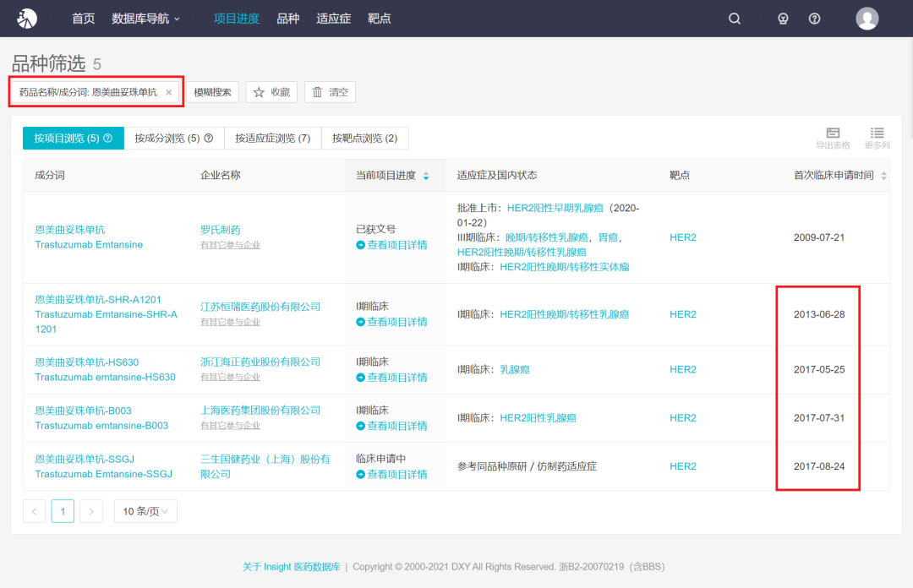
Task: Sort by 首次临床申请时间 column arrows
Action: (x=884, y=176)
